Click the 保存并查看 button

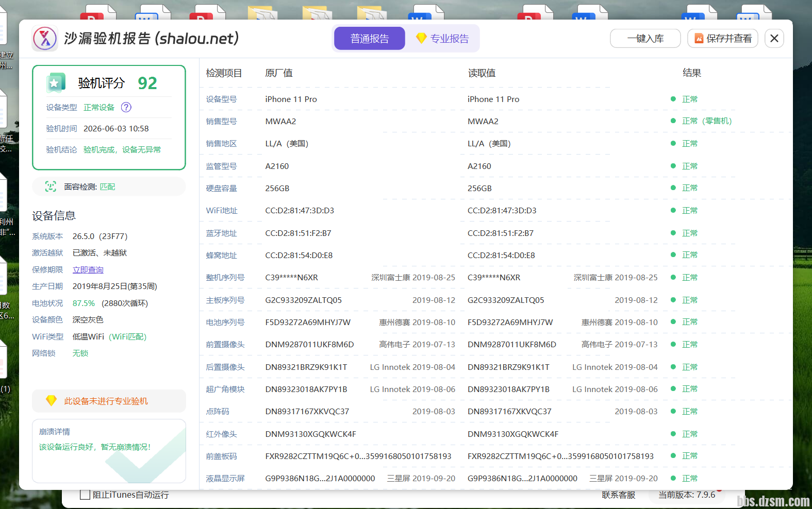[723, 38]
